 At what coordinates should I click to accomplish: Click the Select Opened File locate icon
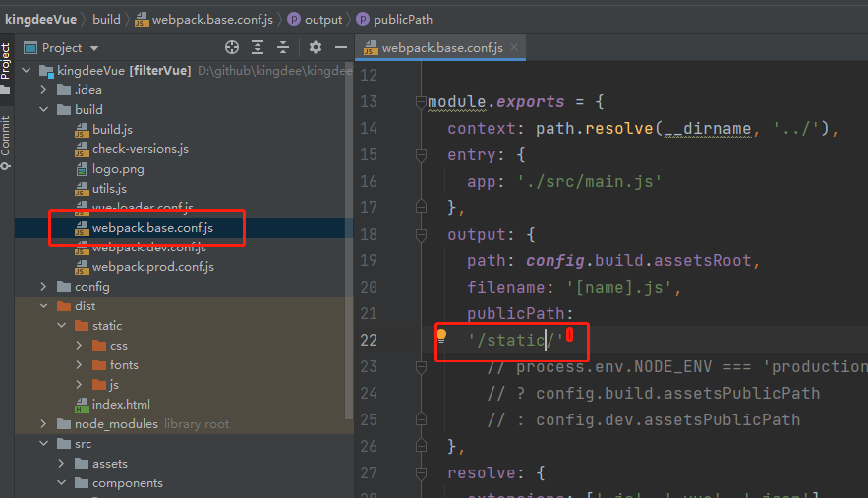(x=232, y=47)
